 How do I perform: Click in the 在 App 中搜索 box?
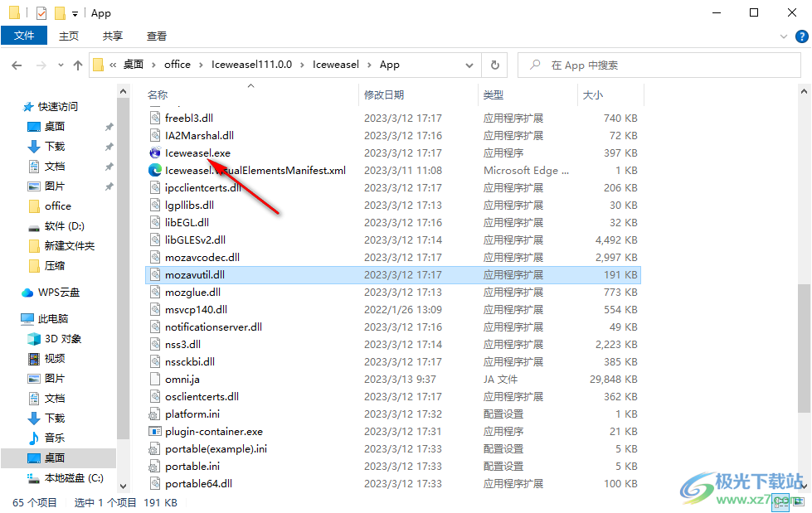pos(659,65)
